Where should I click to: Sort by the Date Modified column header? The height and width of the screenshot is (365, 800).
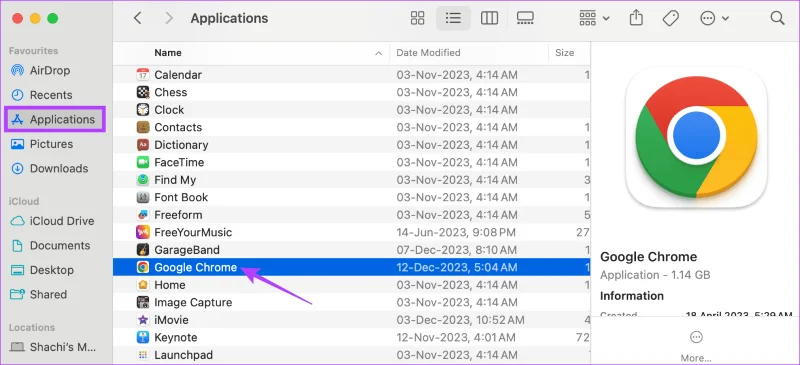click(x=429, y=53)
